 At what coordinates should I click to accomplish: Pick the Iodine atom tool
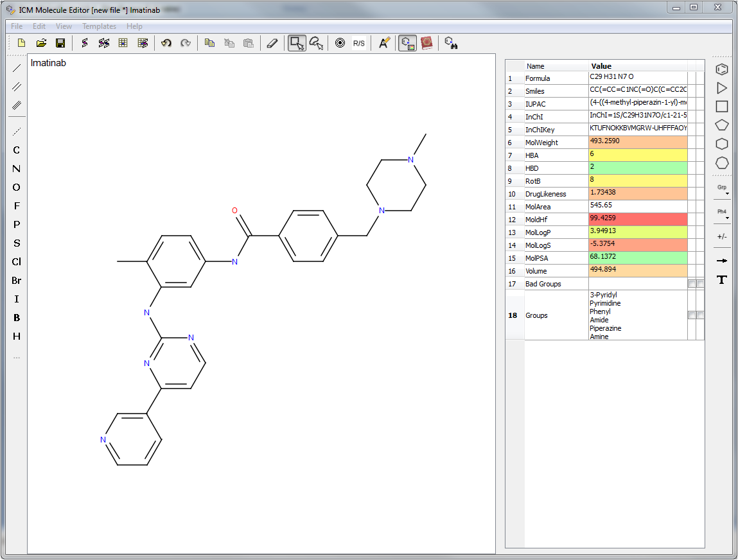17,299
